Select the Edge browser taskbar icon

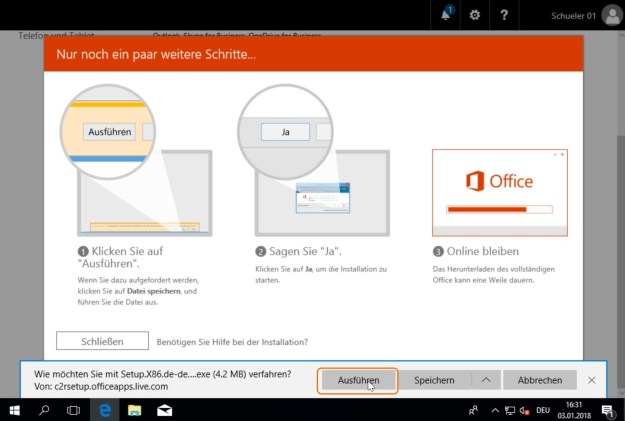pyautogui.click(x=104, y=410)
